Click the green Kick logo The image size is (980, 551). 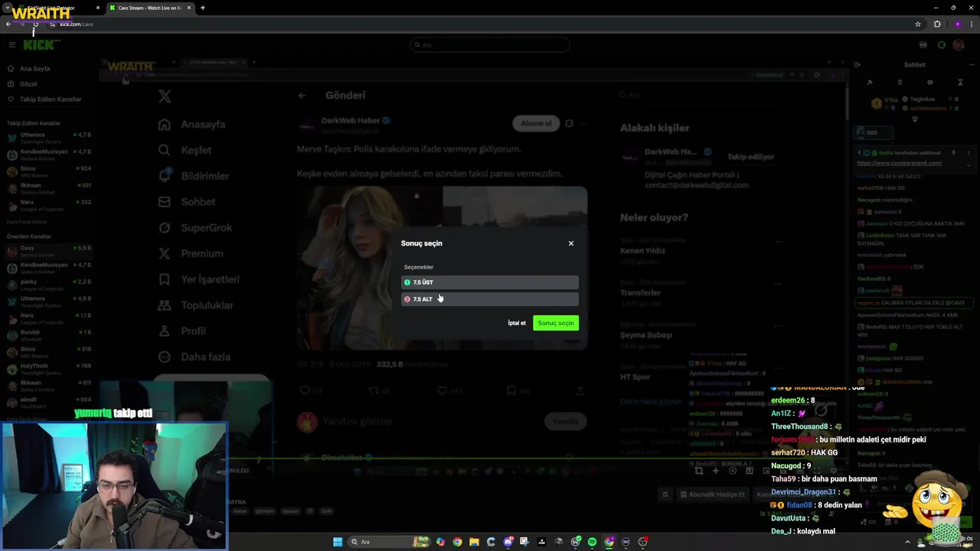(x=39, y=45)
